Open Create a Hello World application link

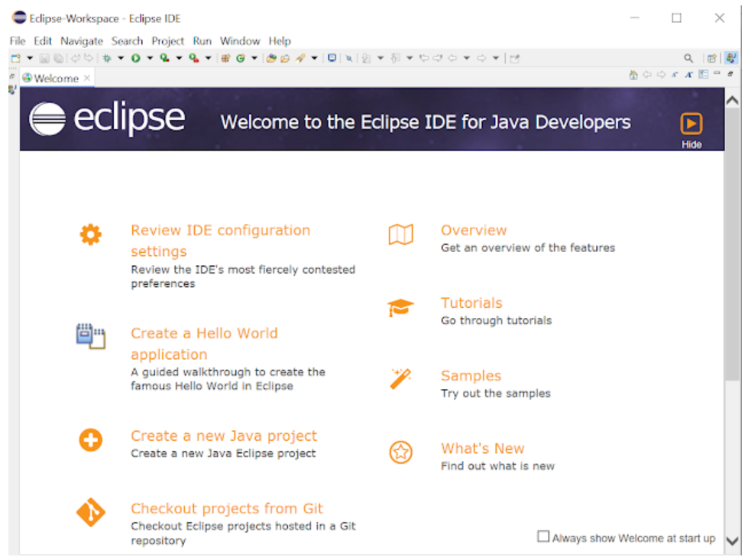[204, 344]
